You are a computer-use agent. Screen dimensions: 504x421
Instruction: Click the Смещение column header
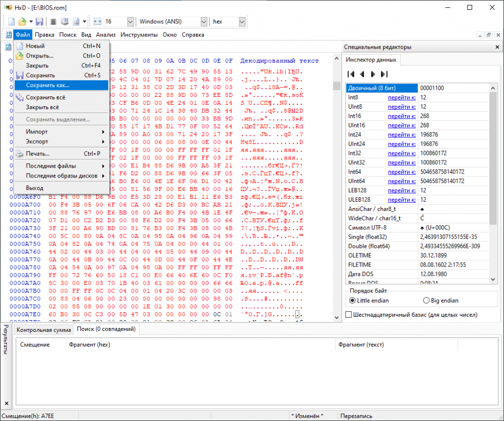(41, 345)
